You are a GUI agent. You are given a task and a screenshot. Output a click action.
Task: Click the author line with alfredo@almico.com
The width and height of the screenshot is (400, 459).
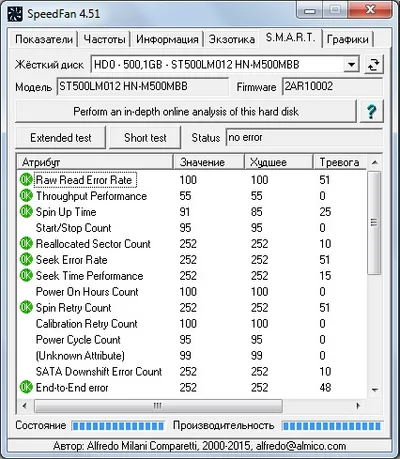[199, 446]
